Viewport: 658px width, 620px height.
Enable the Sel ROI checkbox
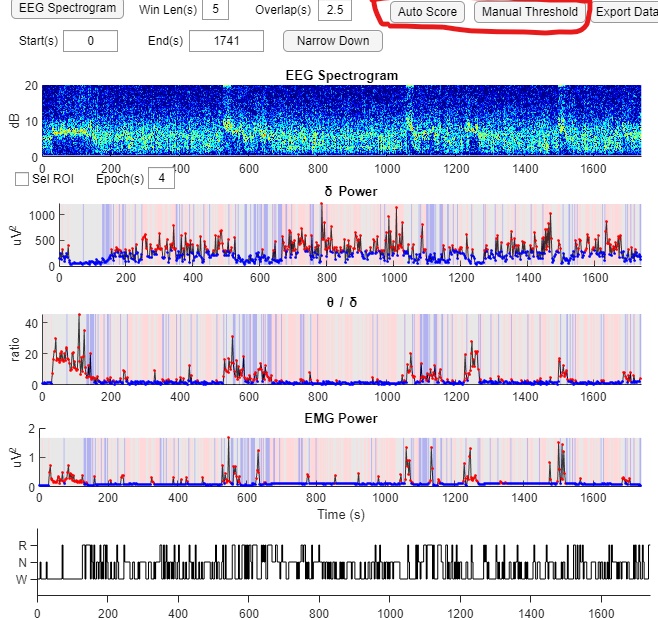[22, 179]
